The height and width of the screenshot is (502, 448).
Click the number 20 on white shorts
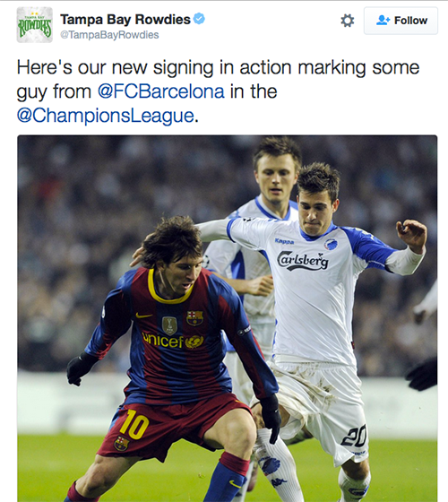point(354,436)
